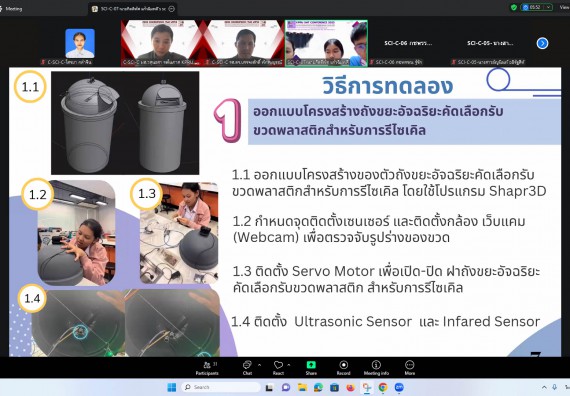Select the SCI-C-05 participant tile
This screenshot has height=396, width=570.
click(490, 43)
